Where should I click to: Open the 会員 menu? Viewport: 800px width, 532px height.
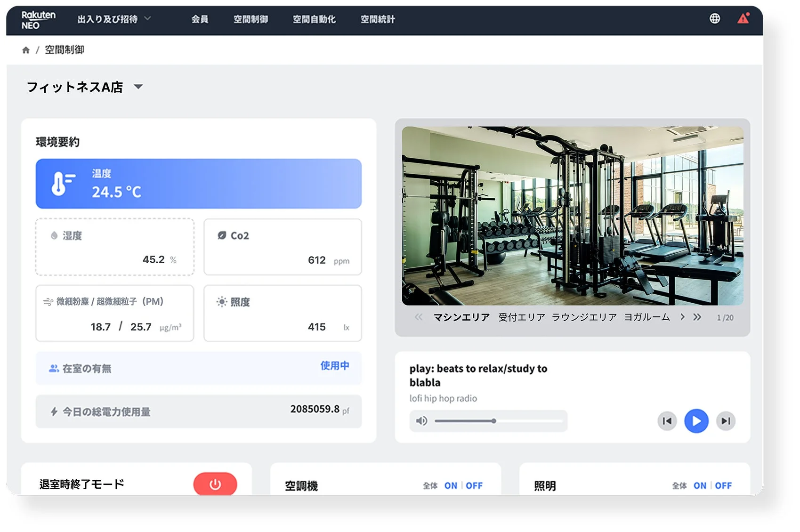pos(200,19)
